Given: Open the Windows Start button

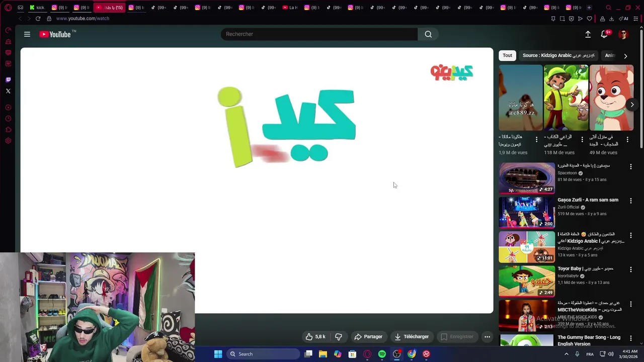Looking at the screenshot, I should click(218, 354).
